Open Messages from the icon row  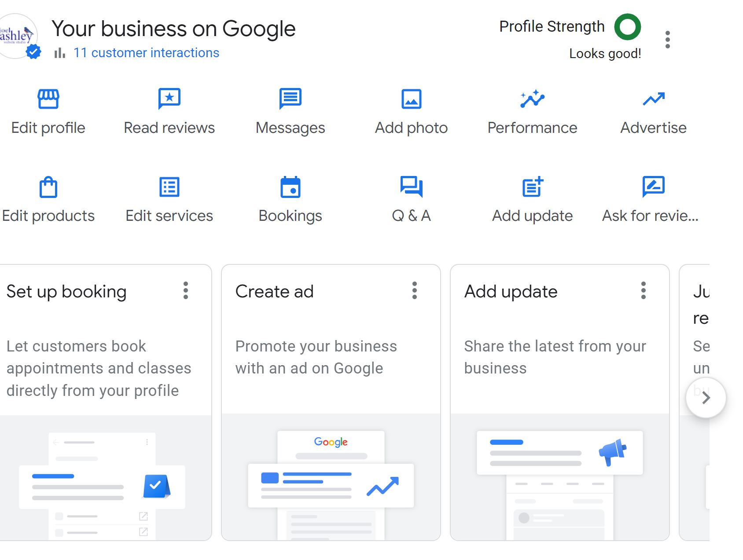[x=290, y=98]
